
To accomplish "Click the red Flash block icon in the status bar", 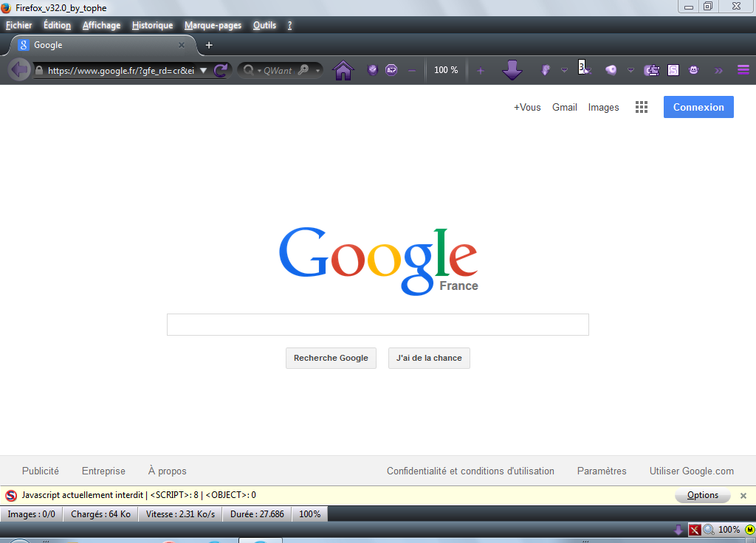I will pyautogui.click(x=694, y=530).
